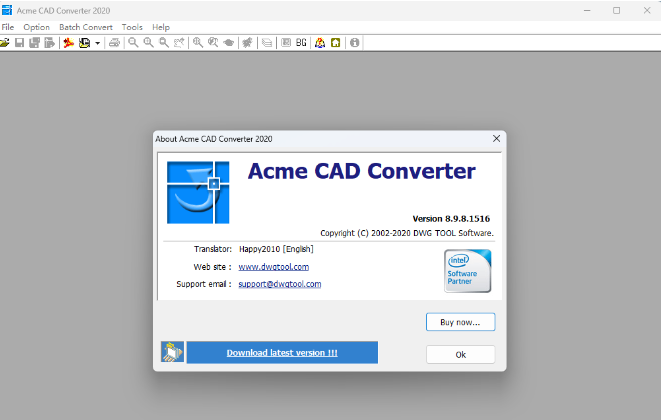This screenshot has width=661, height=420.
Task: Click the first magnifier zoom icon
Action: point(133,43)
